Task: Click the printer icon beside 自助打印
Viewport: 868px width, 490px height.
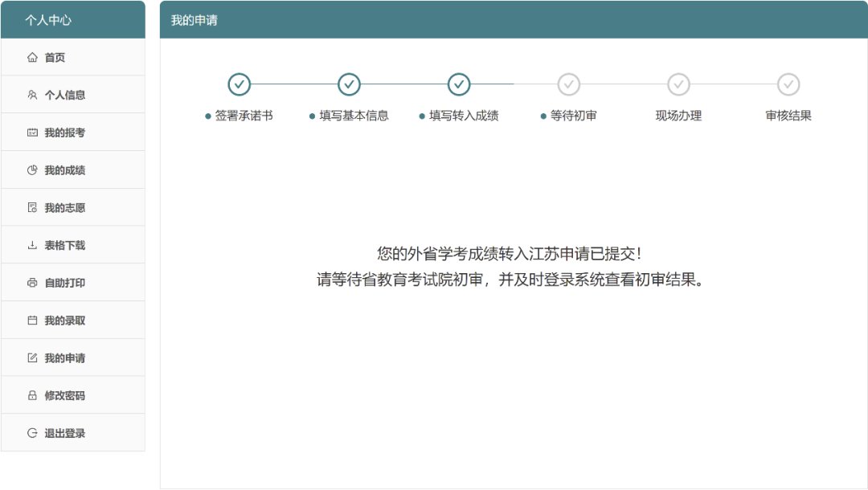Action: tap(32, 283)
